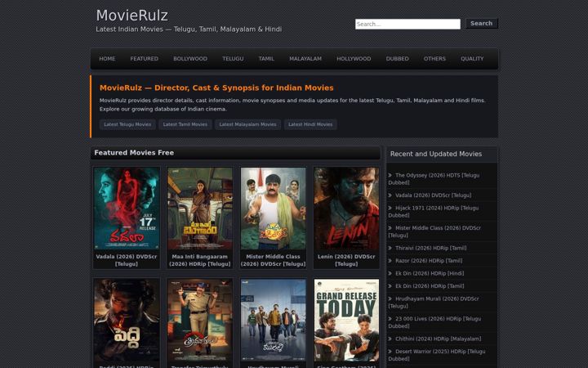Click the chevron beside Razor entry
Image resolution: width=588 pixels, height=368 pixels.
(390, 261)
